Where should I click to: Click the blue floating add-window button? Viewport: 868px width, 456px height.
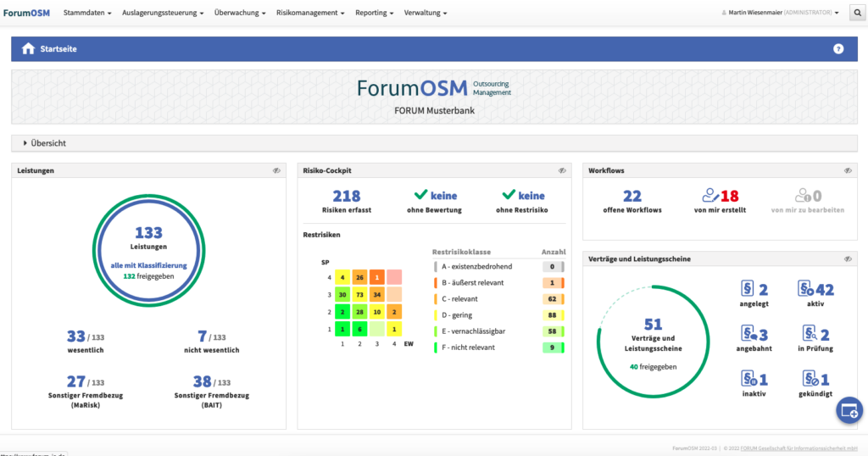tap(849, 410)
